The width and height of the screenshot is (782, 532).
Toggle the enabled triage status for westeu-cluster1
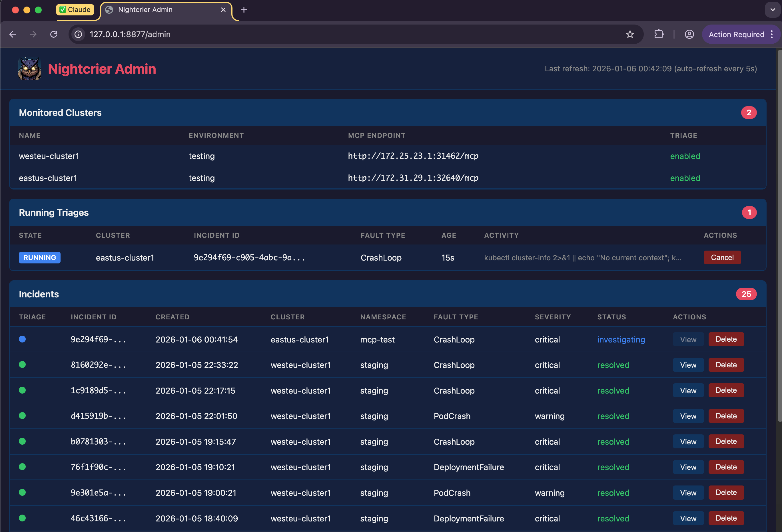point(685,156)
